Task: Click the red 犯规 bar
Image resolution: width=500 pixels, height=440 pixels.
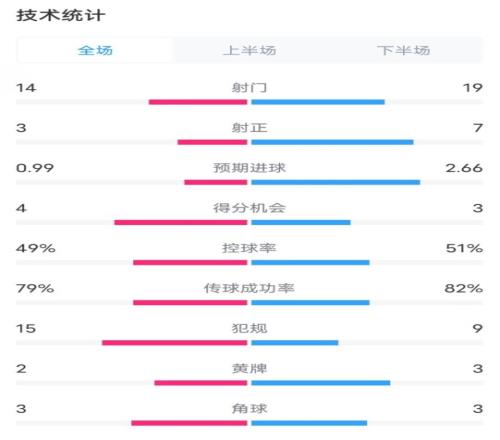Action: [x=175, y=343]
